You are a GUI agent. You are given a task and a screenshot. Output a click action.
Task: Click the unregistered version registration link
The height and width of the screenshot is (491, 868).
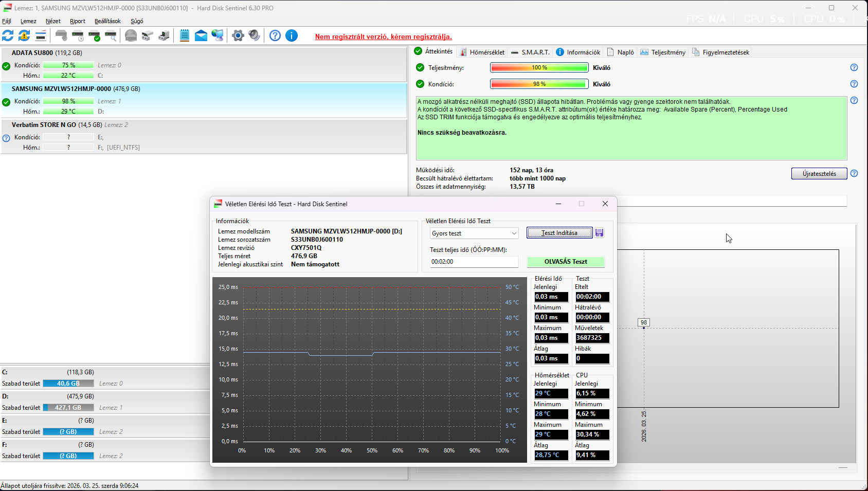[384, 37]
